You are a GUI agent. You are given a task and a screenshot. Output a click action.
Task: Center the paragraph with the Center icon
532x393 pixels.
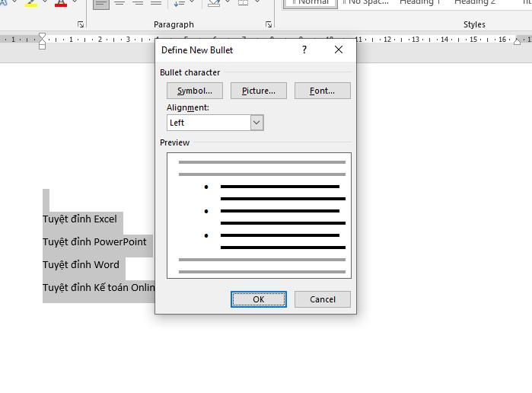pos(119,3)
